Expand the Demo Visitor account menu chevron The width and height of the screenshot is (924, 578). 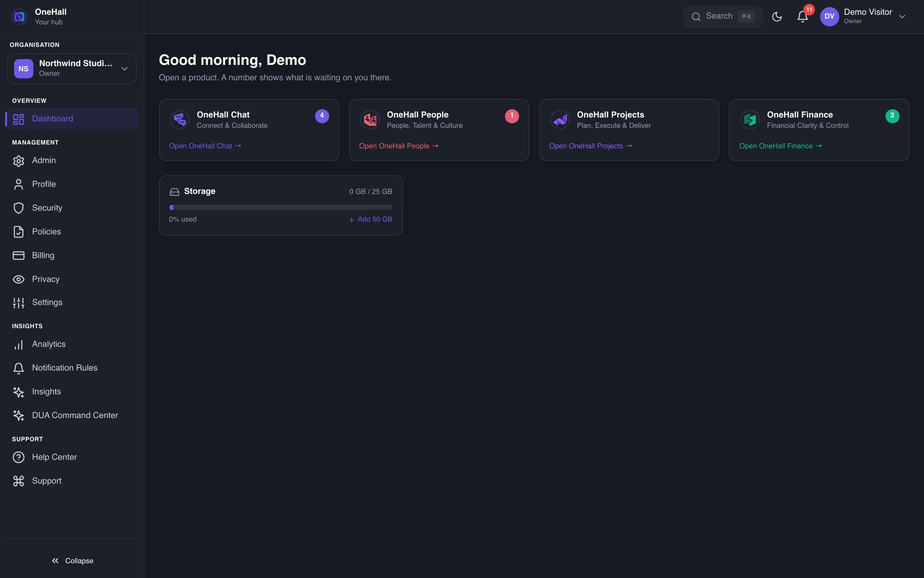[902, 16]
